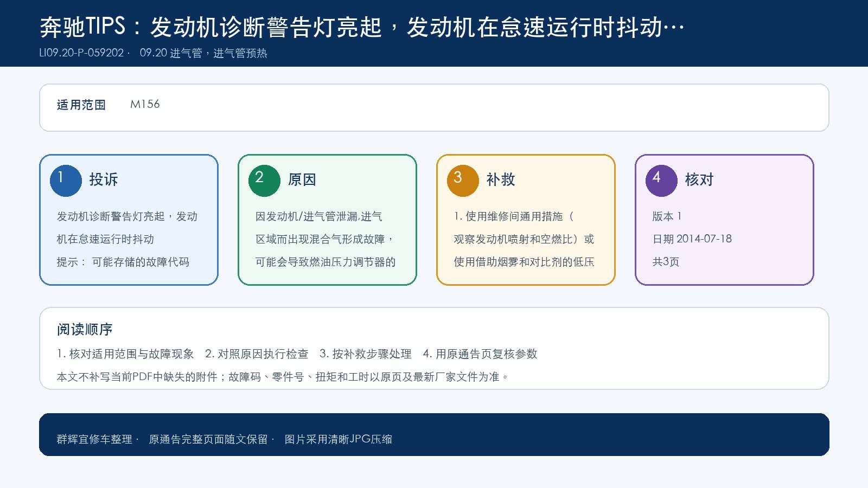Select the line 因发动机/进气管泄漏,进气
The width and height of the screenshot is (868, 488).
(319, 216)
